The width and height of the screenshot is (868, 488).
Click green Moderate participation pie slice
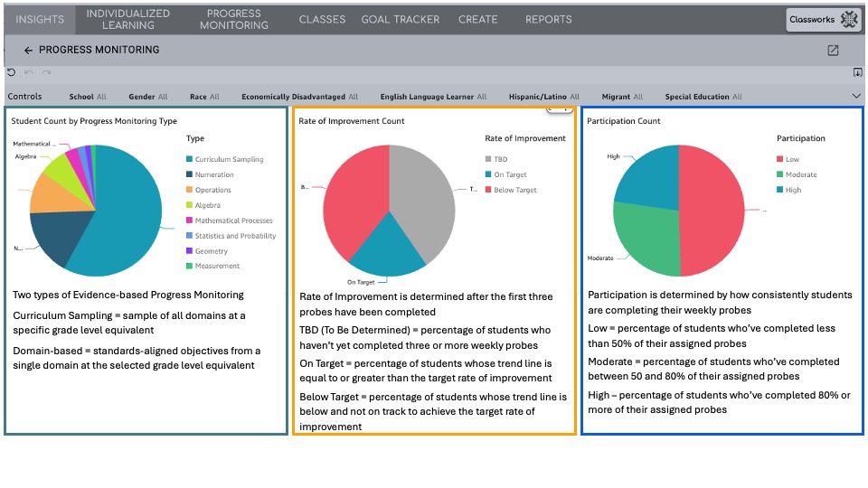click(x=647, y=240)
